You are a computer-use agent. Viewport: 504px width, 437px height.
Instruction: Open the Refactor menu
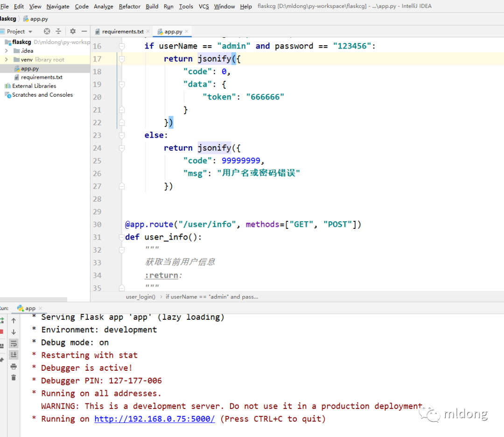(129, 6)
